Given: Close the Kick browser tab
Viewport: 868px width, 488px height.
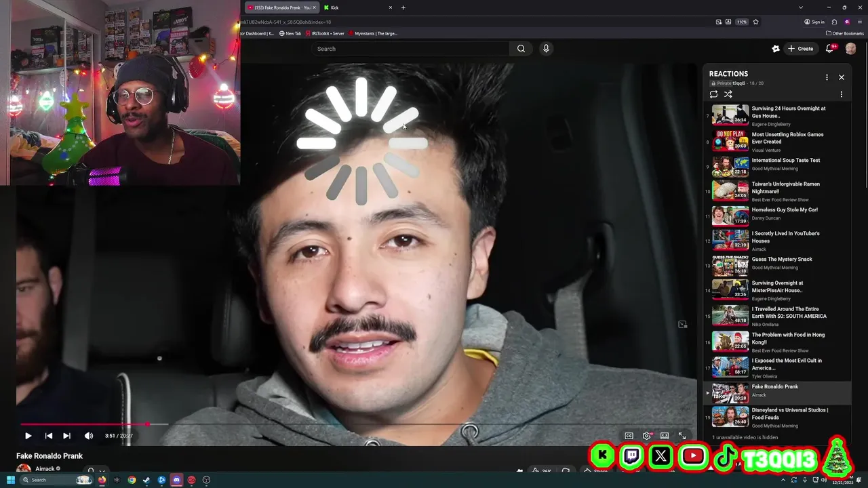Looking at the screenshot, I should click(x=390, y=7).
